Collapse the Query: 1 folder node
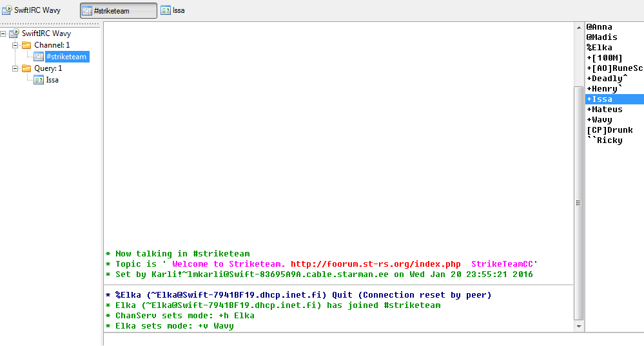The height and width of the screenshot is (346, 644). click(x=15, y=68)
